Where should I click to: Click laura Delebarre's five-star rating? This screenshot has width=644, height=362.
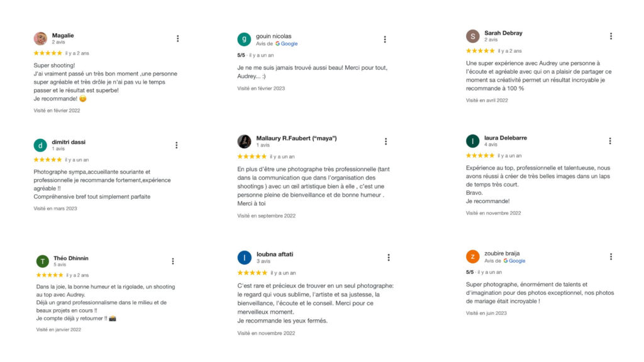(480, 155)
